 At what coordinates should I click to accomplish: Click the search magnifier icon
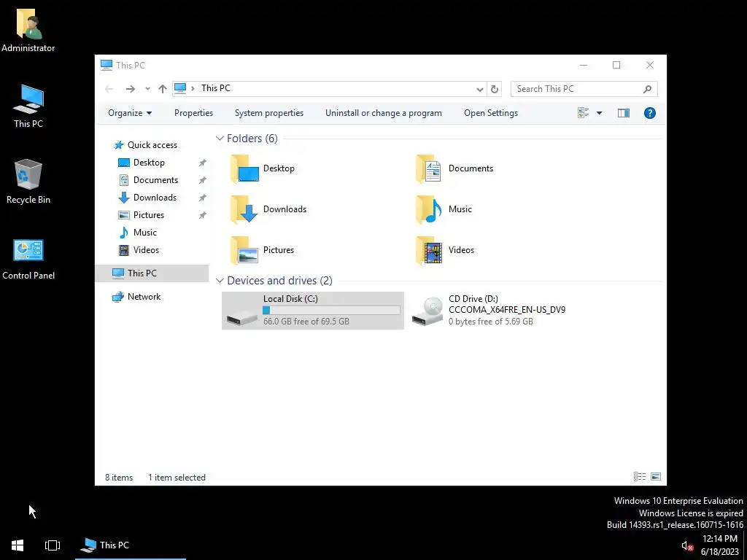point(647,89)
